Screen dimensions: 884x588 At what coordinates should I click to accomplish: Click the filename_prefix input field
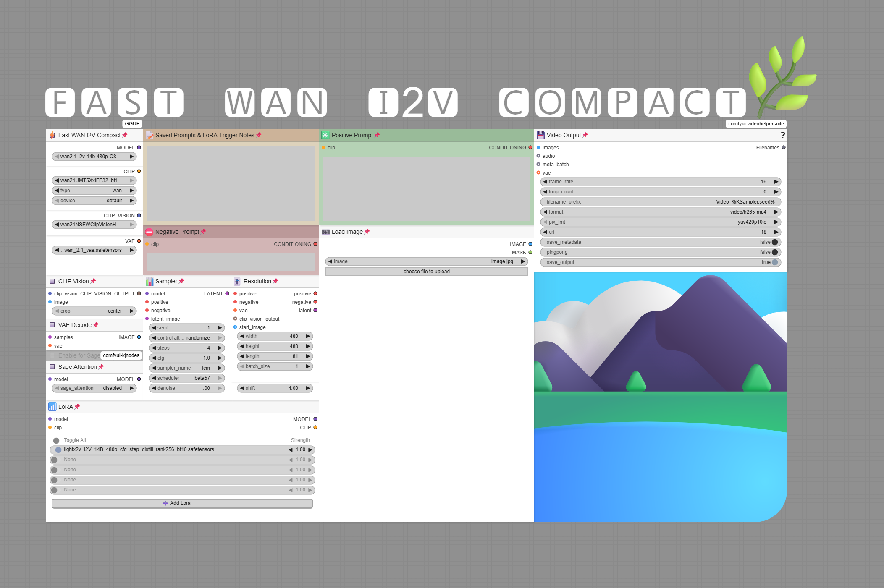pos(660,202)
